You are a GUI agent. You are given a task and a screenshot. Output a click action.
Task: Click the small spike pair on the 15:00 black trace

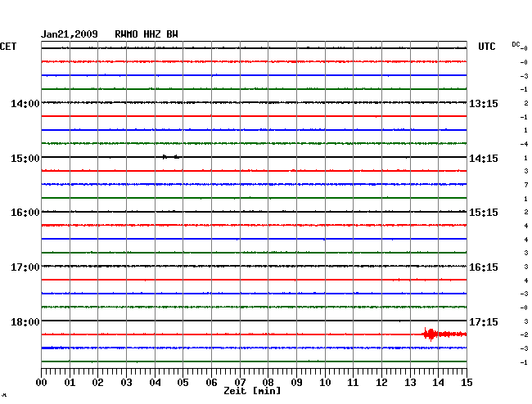(x=171, y=156)
